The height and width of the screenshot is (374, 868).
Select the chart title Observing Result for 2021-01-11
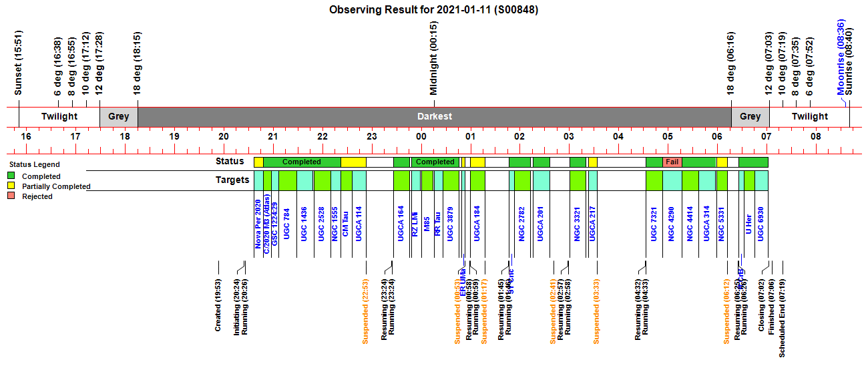click(434, 10)
